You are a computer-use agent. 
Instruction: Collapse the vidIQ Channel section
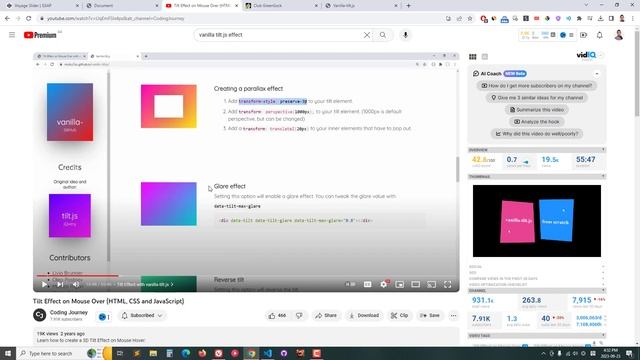pos(603,290)
